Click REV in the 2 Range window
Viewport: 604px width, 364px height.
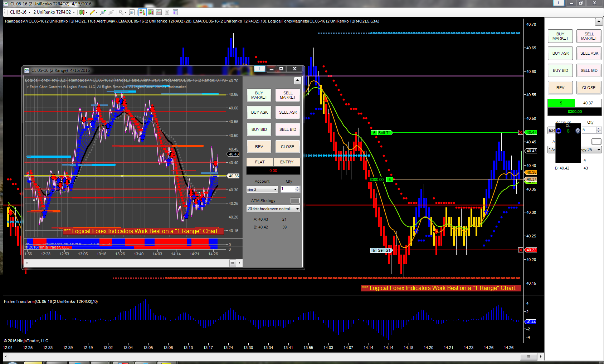[x=259, y=147]
